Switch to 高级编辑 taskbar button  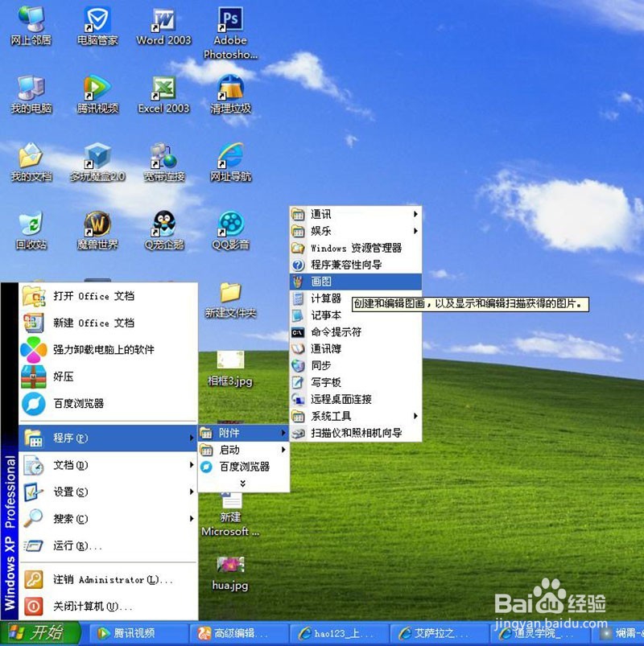click(x=239, y=633)
